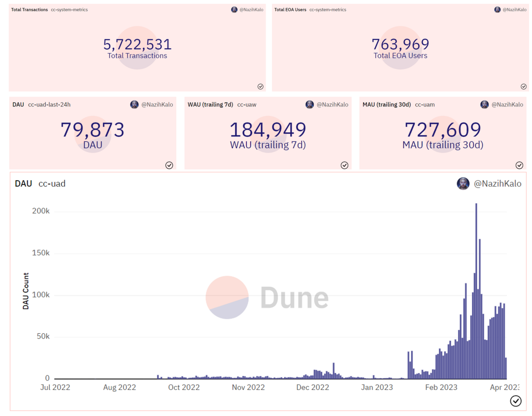The width and height of the screenshot is (532, 416).
Task: Click the Dune watermark logo in chart
Action: [x=267, y=297]
